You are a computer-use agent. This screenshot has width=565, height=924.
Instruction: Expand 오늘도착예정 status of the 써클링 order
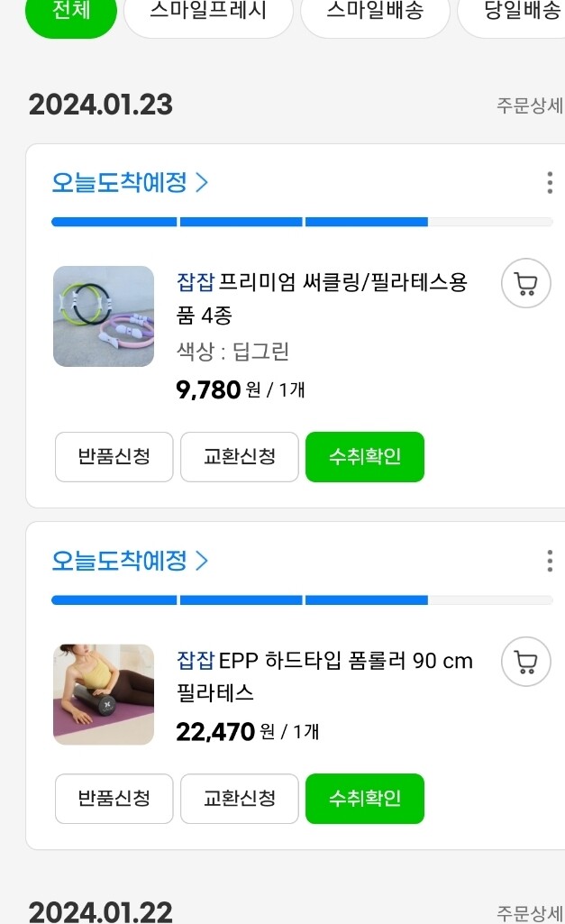click(x=130, y=183)
